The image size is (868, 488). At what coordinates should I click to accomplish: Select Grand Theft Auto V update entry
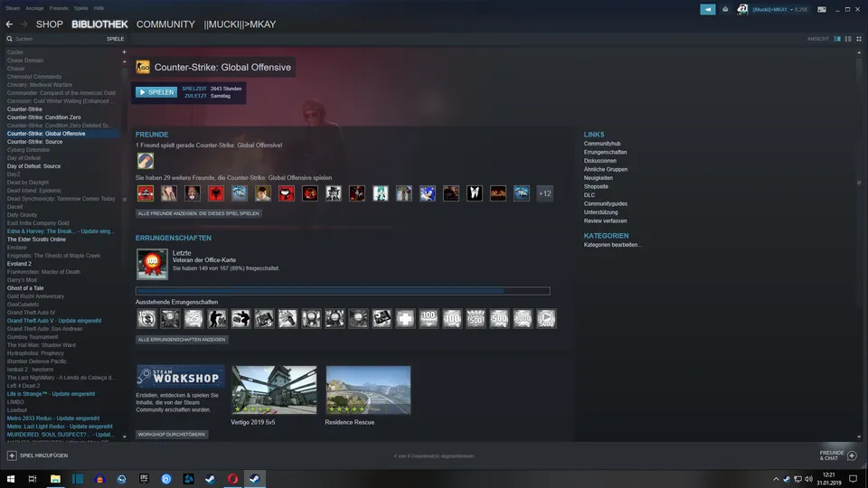click(x=53, y=321)
